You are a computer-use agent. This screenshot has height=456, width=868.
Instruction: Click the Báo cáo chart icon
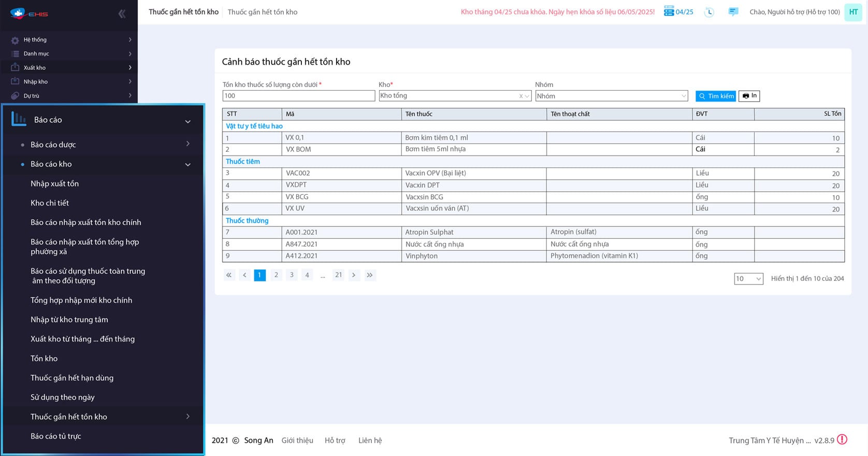pos(19,119)
